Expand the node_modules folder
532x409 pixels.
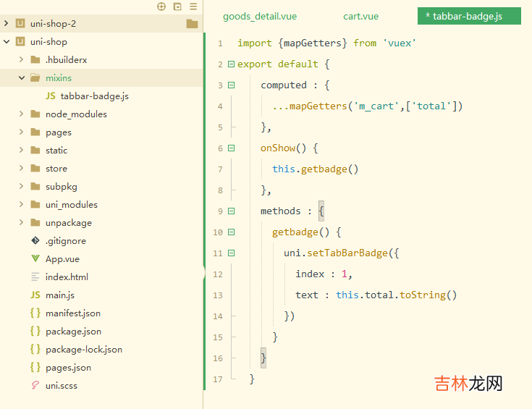[x=22, y=114]
